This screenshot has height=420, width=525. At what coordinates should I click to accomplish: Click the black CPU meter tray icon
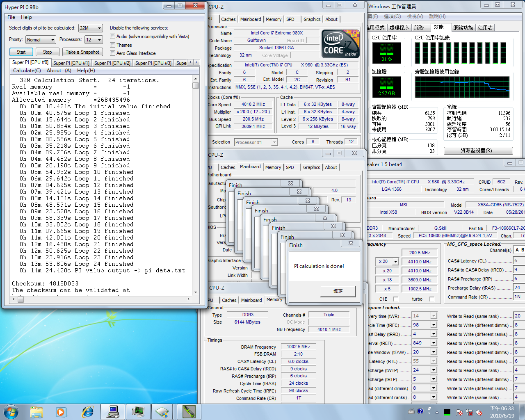click(447, 412)
